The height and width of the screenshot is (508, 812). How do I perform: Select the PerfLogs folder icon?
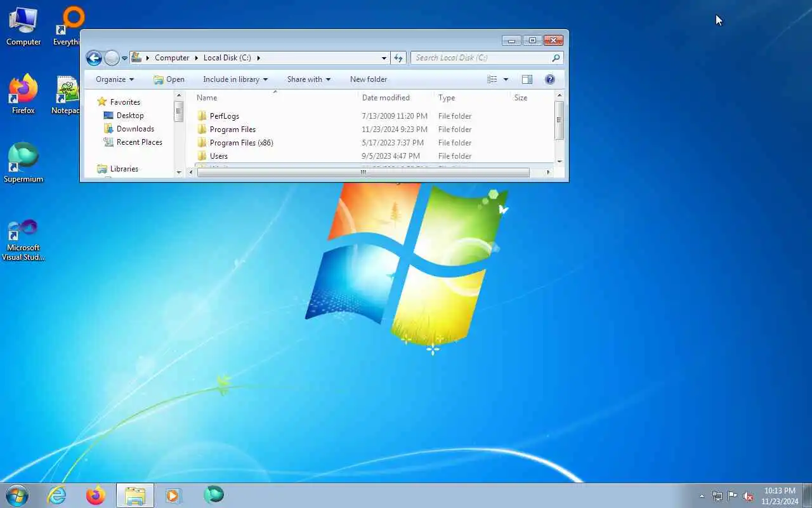(202, 116)
